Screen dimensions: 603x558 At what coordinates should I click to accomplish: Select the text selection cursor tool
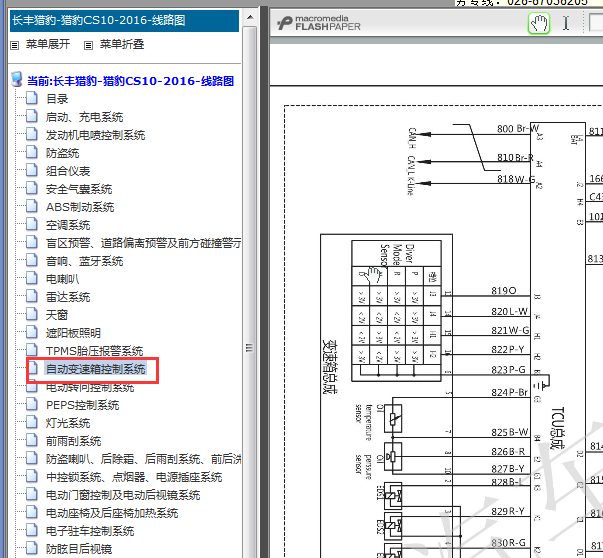pos(566,23)
